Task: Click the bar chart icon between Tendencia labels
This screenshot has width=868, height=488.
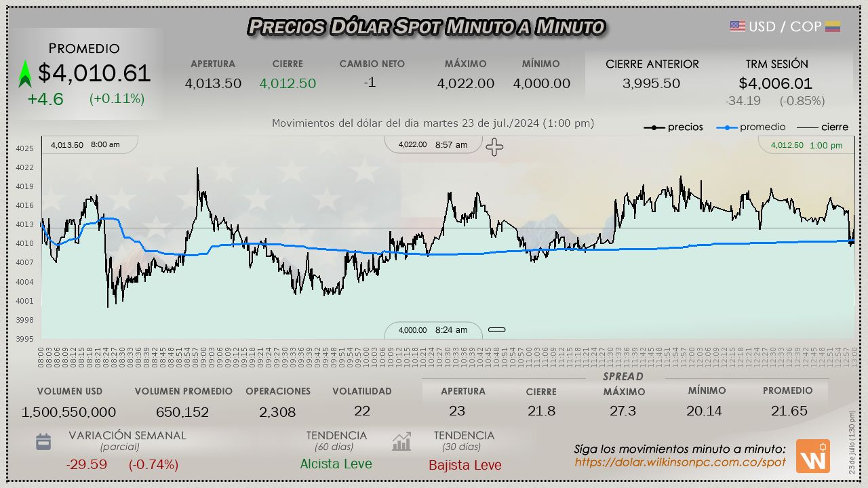Action: point(401,442)
